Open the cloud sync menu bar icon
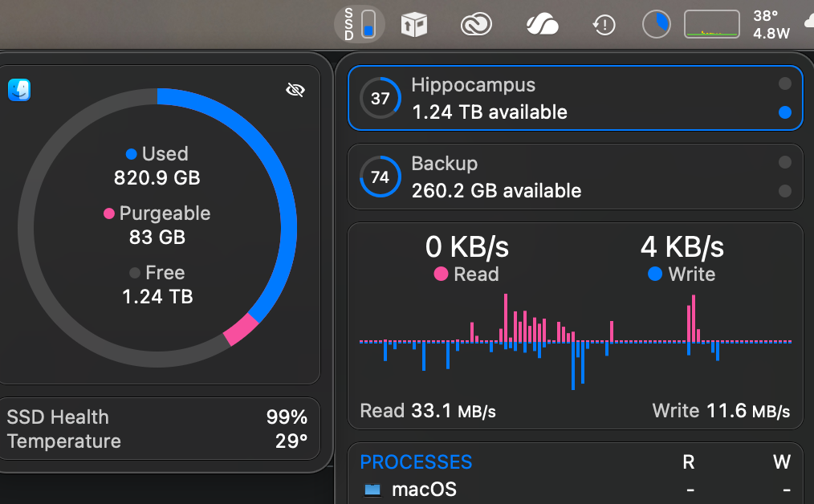 tap(542, 25)
